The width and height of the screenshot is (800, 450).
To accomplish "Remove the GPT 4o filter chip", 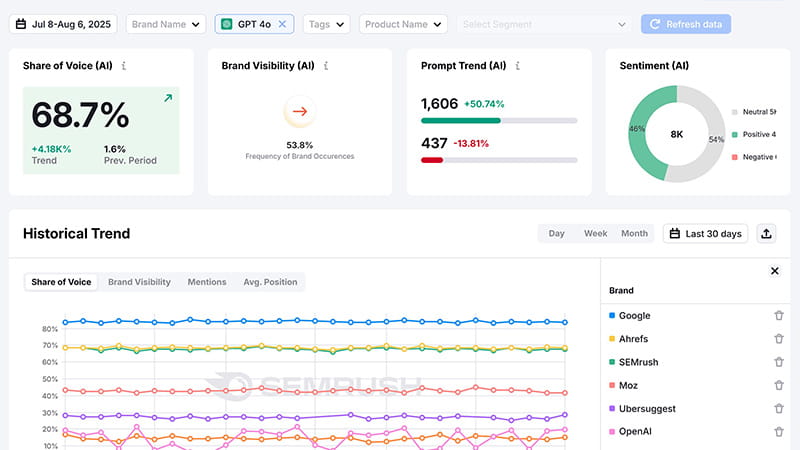I will click(282, 24).
